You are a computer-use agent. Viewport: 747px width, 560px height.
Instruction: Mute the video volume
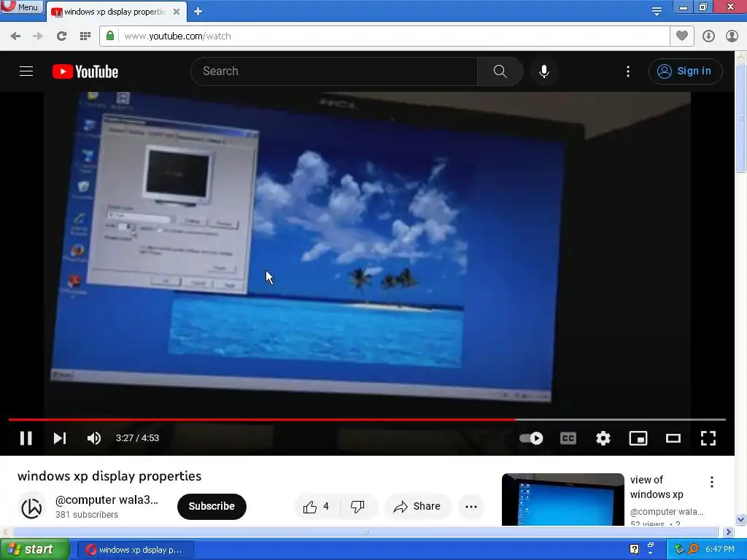tap(94, 438)
